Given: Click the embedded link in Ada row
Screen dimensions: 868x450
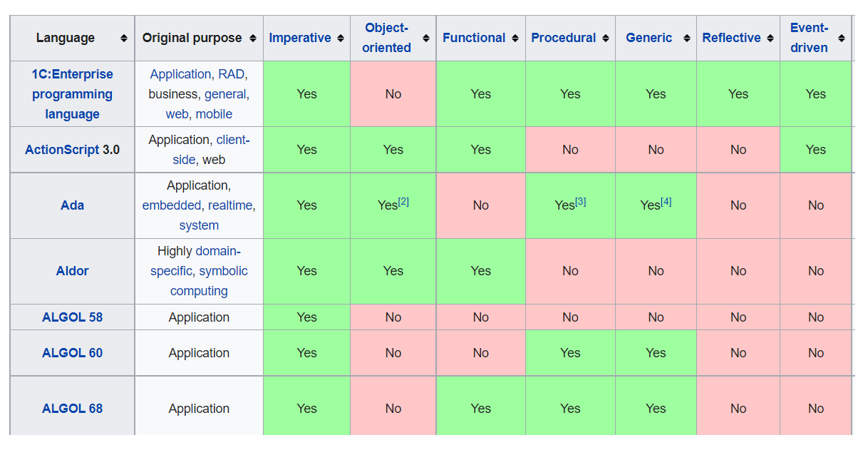Looking at the screenshot, I should (x=172, y=205).
